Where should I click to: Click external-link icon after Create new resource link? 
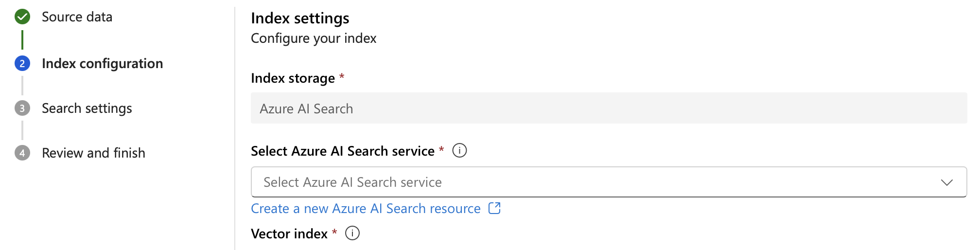[494, 209]
